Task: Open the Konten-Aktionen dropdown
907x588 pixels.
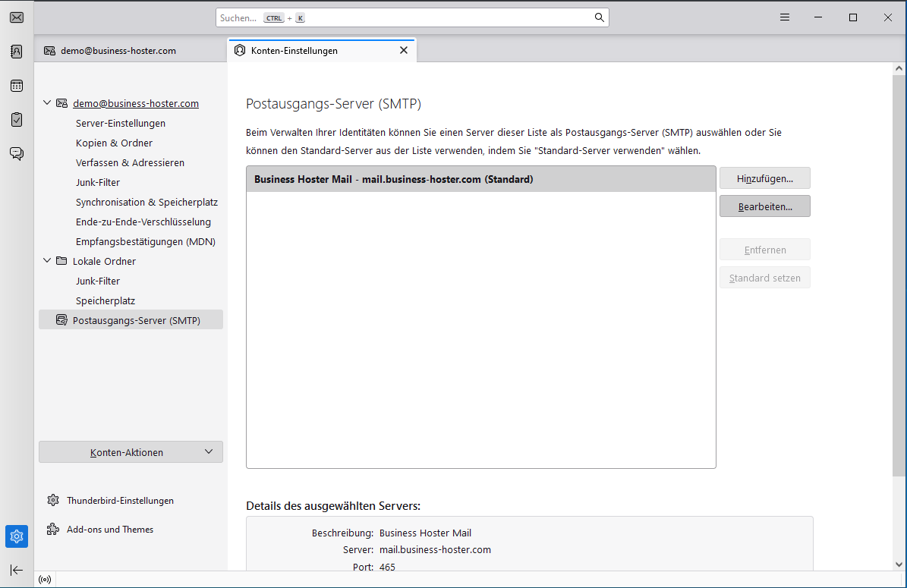Action: (131, 452)
